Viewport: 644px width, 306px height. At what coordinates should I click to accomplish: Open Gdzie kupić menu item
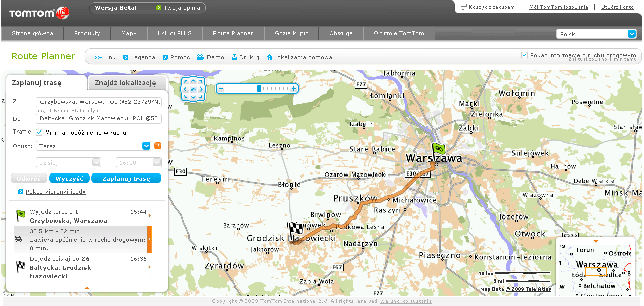[291, 33]
